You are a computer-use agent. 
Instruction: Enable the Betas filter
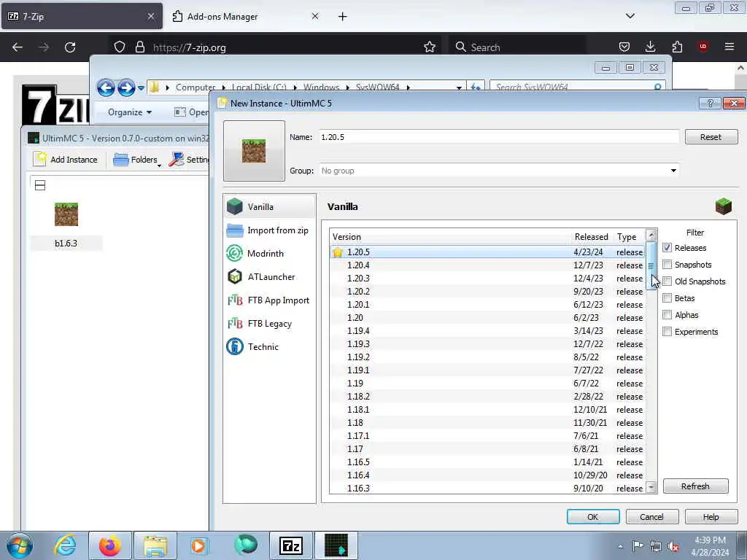coord(667,298)
